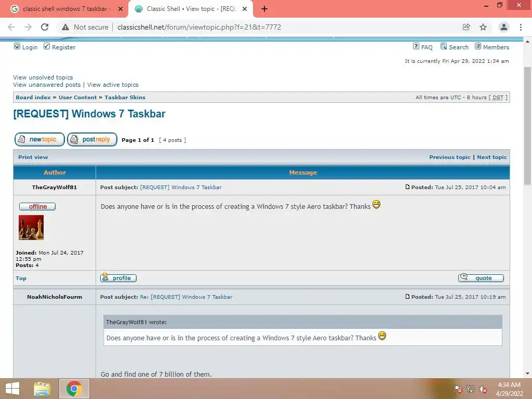
Task: Click the offline status badge
Action: click(37, 207)
